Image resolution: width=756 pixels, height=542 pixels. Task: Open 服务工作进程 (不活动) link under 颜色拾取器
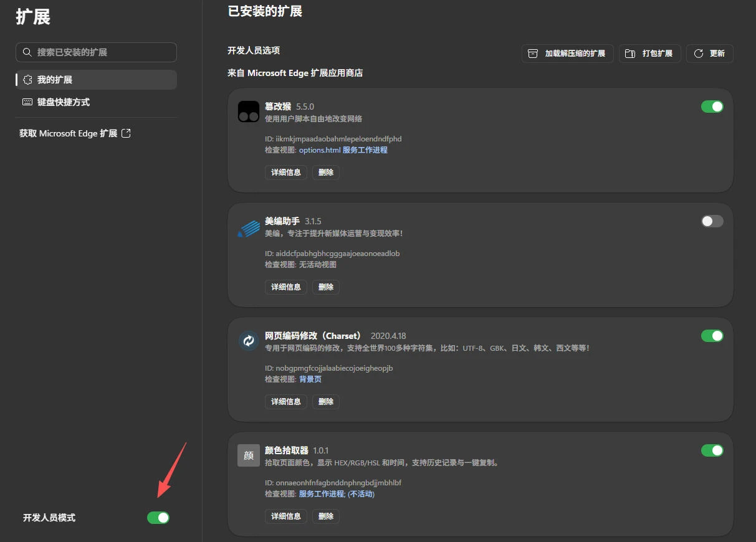click(337, 494)
